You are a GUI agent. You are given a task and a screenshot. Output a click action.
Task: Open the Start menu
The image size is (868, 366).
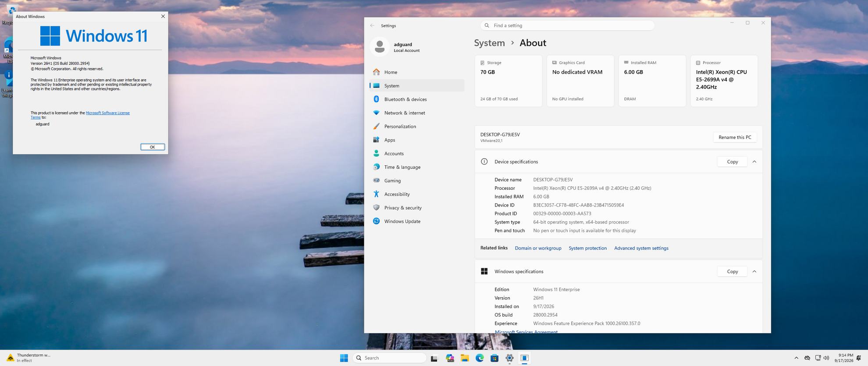[344, 358]
